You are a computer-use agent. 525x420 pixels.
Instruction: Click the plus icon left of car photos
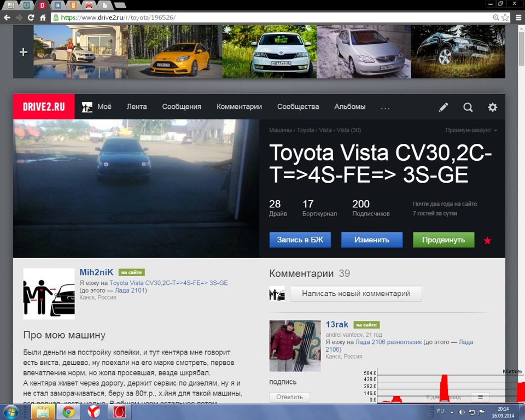(x=24, y=52)
